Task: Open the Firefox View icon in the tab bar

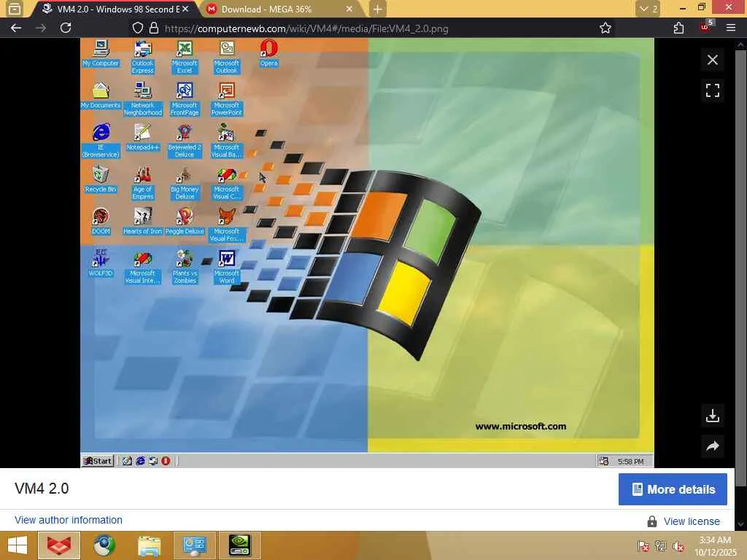Action: pyautogui.click(x=15, y=9)
